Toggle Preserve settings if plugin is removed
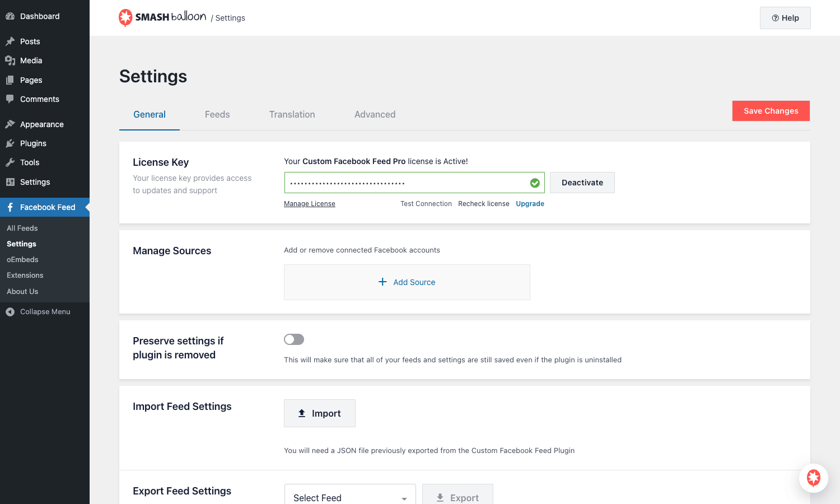The width and height of the screenshot is (840, 504). pos(294,339)
